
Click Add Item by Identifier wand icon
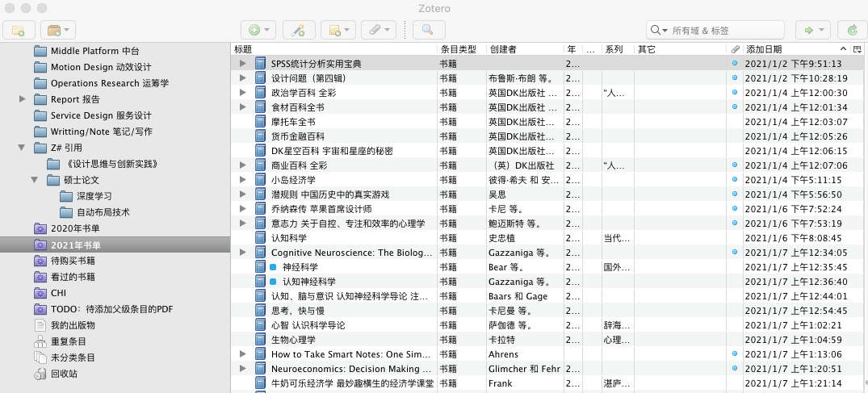point(299,30)
